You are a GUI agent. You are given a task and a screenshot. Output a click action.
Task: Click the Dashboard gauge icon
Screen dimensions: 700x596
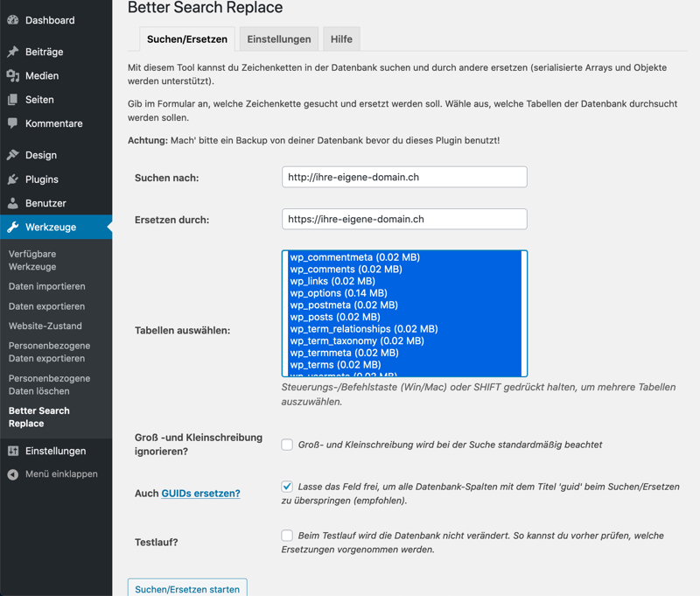coord(13,20)
